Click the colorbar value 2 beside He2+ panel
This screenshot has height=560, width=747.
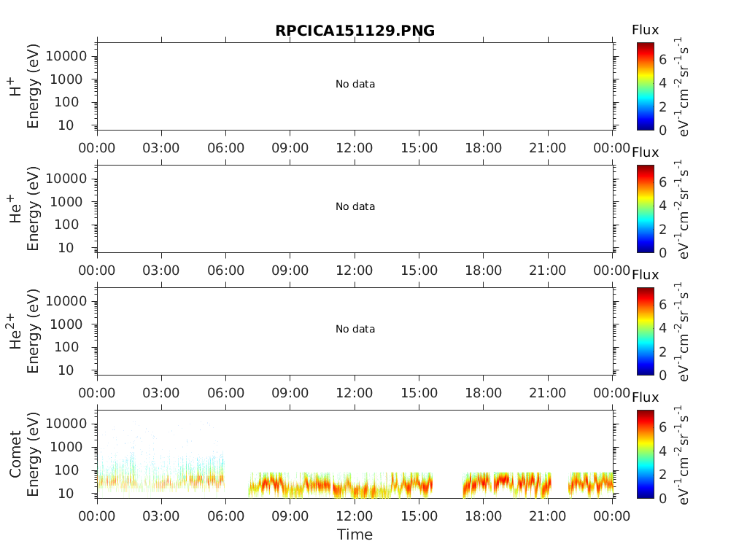[662, 351]
